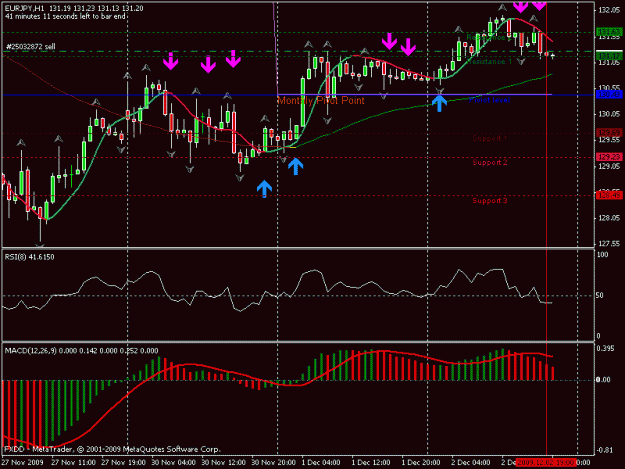Click the 30 Nov 12:00 time label
This screenshot has width=625, height=469.
[223, 463]
